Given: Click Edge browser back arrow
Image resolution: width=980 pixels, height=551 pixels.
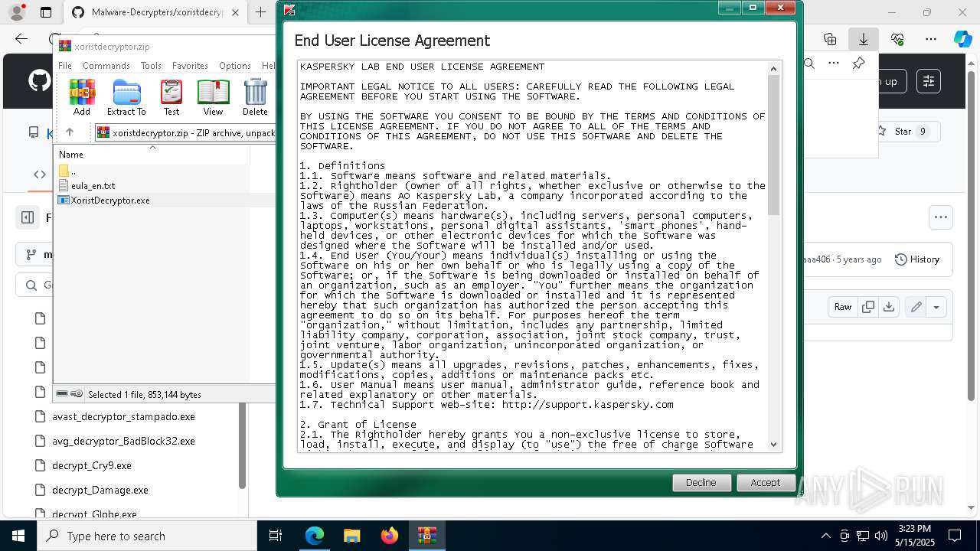Looking at the screenshot, I should [x=21, y=39].
